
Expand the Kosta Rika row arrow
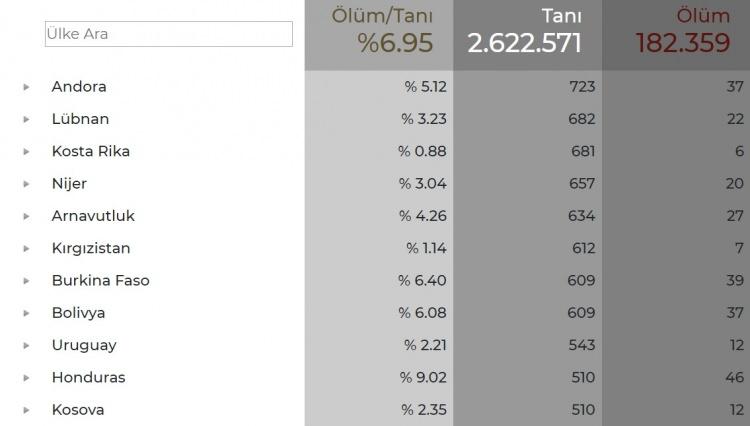coord(27,152)
